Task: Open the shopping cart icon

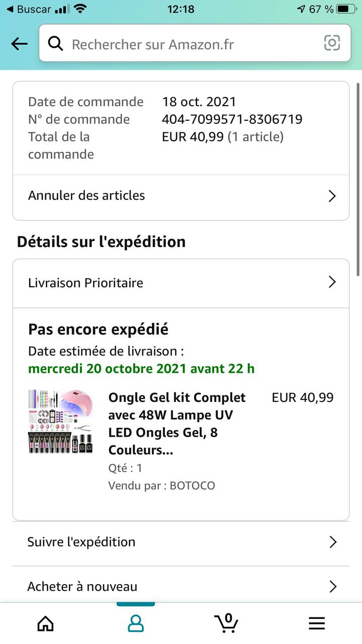Action: (x=226, y=622)
